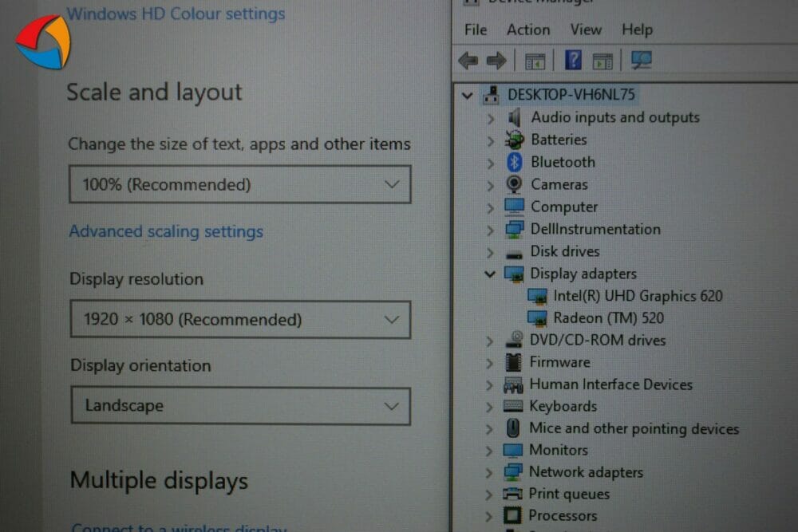Click the Firmware chip icon

tap(513, 362)
